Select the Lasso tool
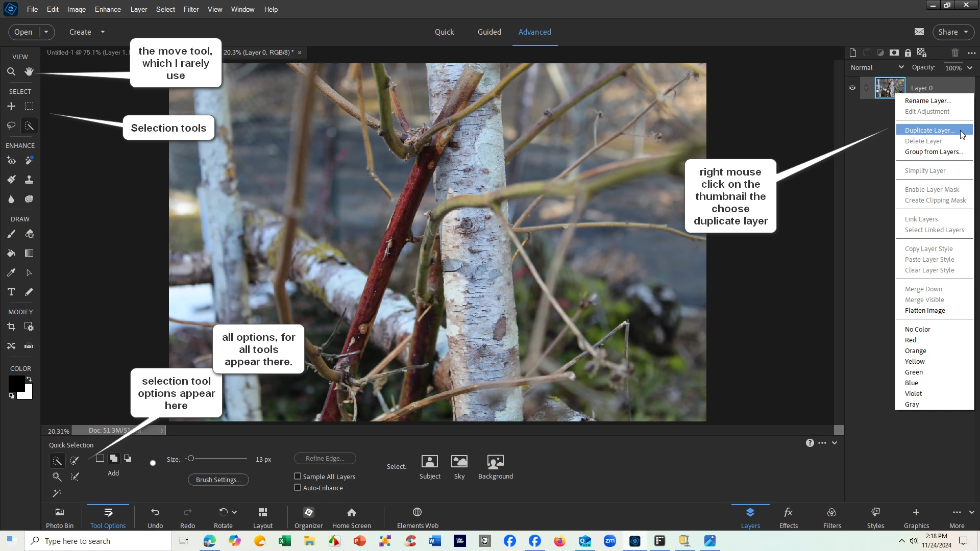This screenshot has height=551, width=980. (11, 126)
